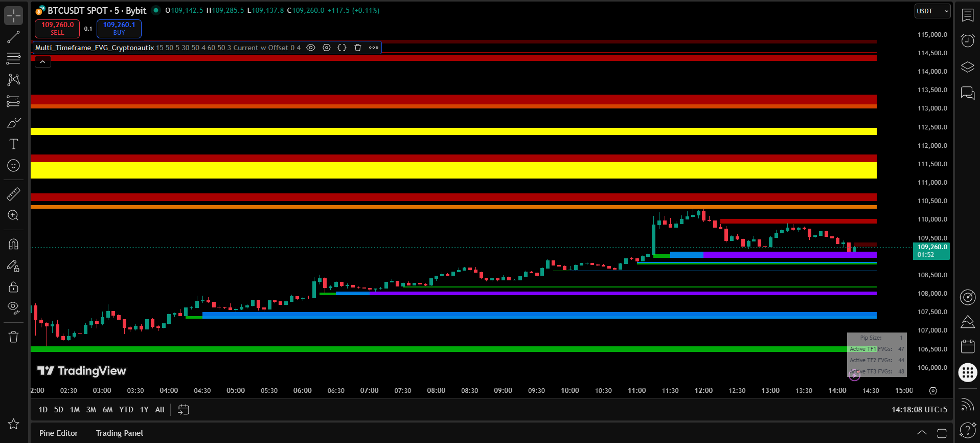980x443 pixels.
Task: Open the watchlist panel icon
Action: (x=967, y=15)
